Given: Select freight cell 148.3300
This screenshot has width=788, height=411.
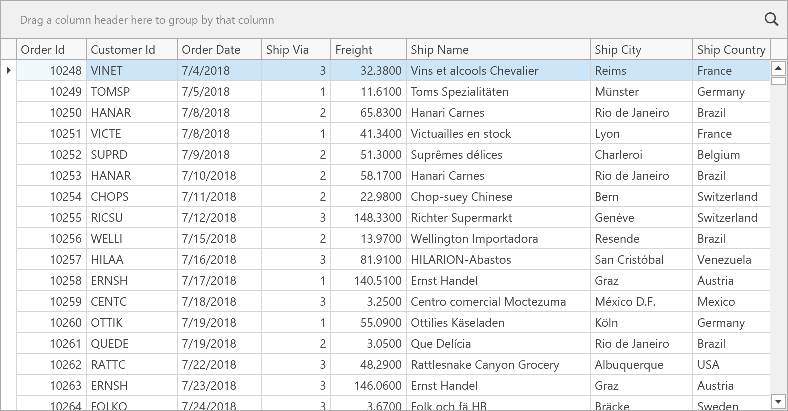Looking at the screenshot, I should 368,218.
